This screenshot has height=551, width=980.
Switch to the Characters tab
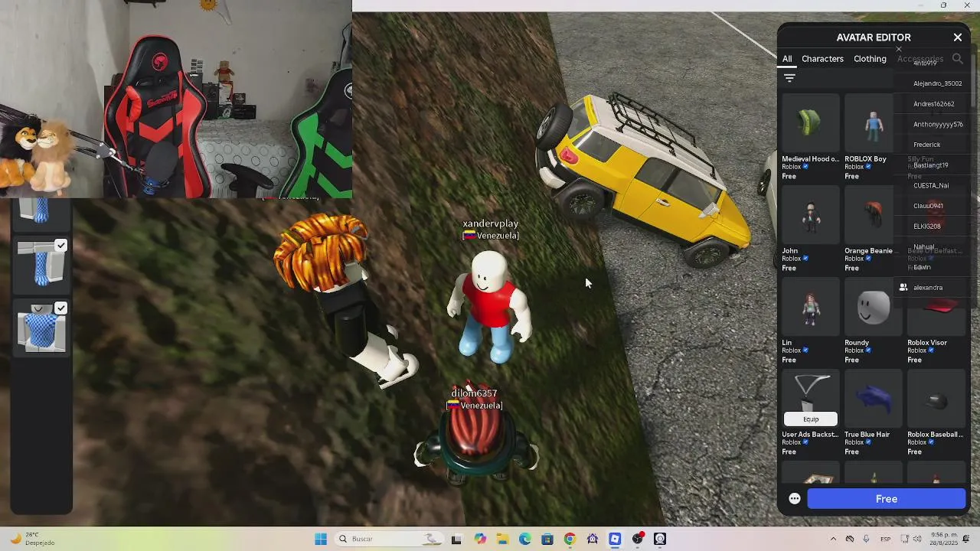(x=822, y=59)
